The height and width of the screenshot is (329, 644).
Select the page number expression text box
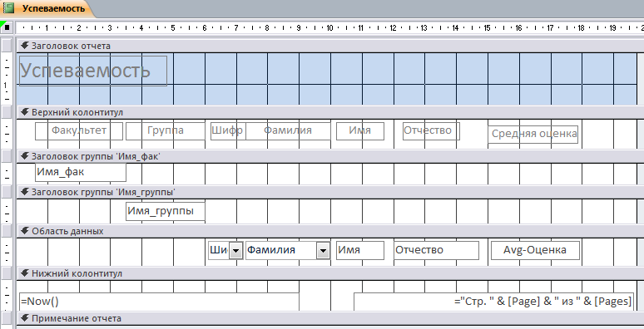pos(493,302)
